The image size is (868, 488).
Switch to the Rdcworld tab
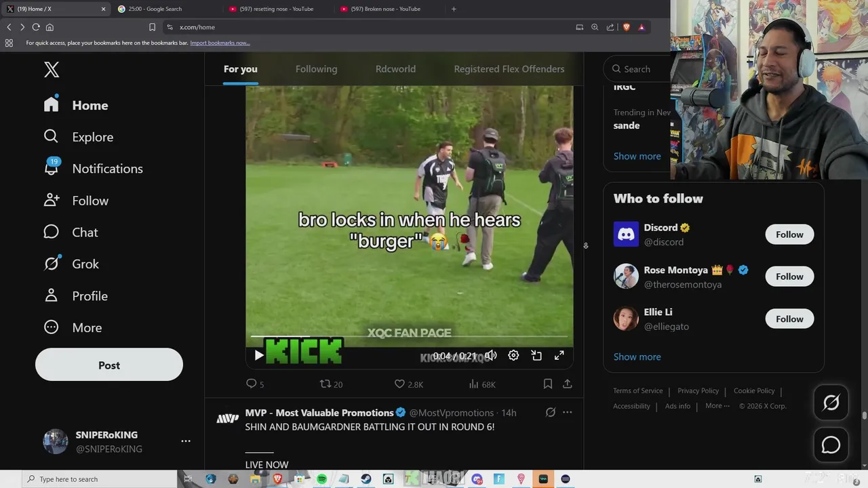click(x=395, y=69)
